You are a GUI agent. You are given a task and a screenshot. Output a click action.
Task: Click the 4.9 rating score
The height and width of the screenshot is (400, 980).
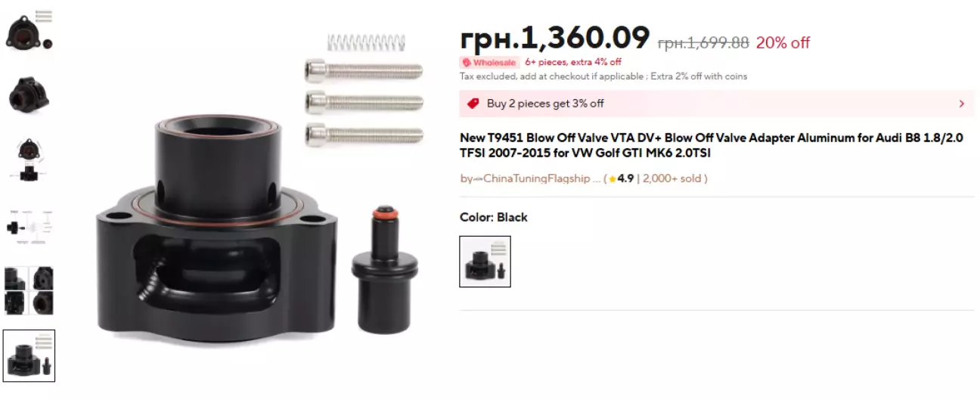pyautogui.click(x=625, y=179)
